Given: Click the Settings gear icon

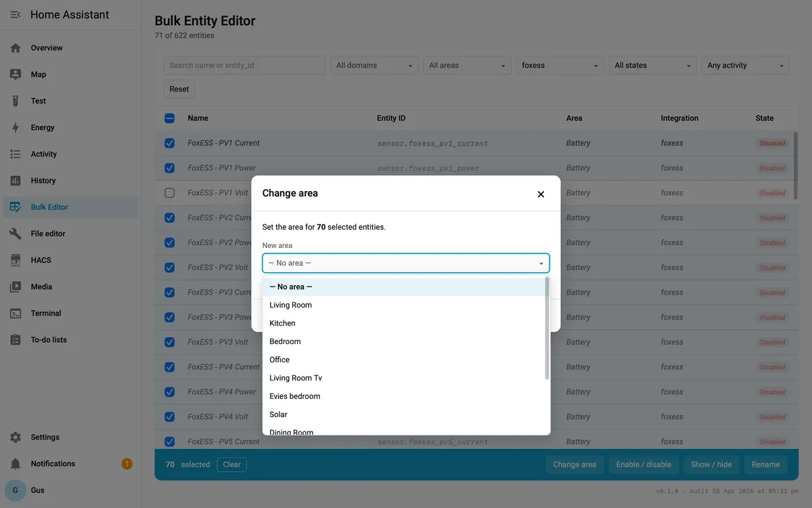Looking at the screenshot, I should [16, 438].
